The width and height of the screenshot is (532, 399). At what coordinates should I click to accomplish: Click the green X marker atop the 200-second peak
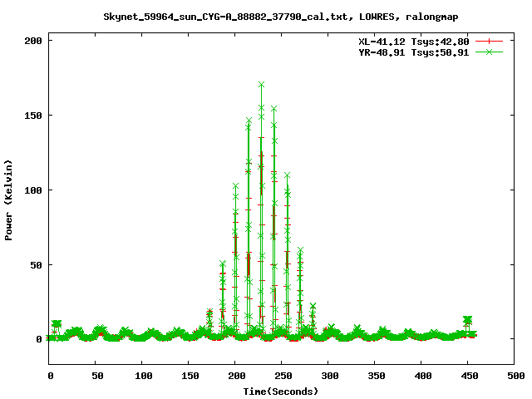[235, 186]
